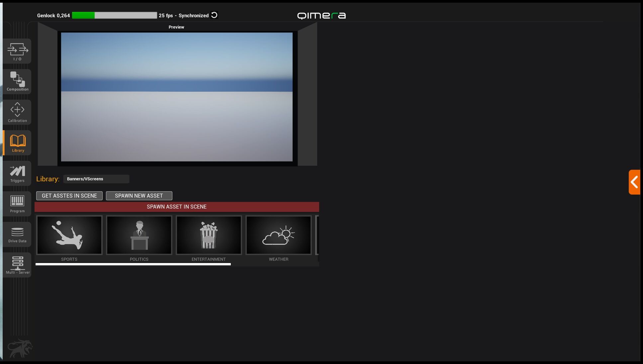Open the Composition section
Image resolution: width=643 pixels, height=364 pixels.
[17, 82]
